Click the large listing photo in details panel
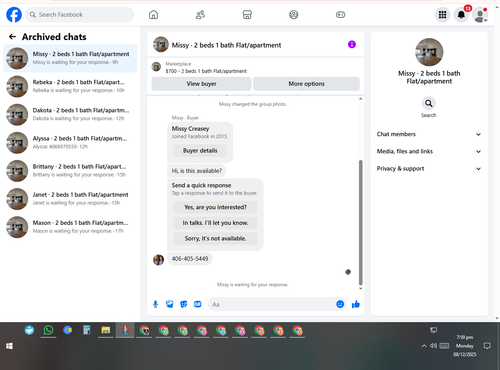 click(x=429, y=52)
